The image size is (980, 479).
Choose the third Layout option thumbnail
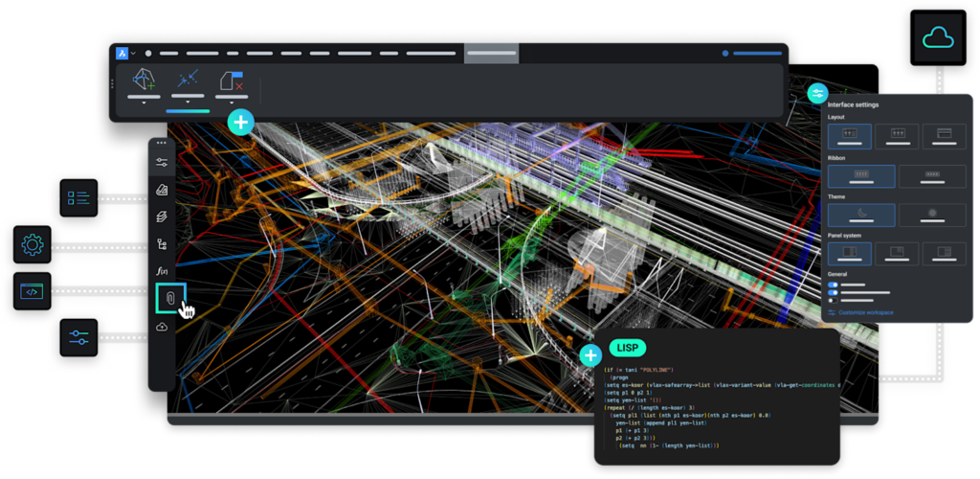click(x=944, y=136)
